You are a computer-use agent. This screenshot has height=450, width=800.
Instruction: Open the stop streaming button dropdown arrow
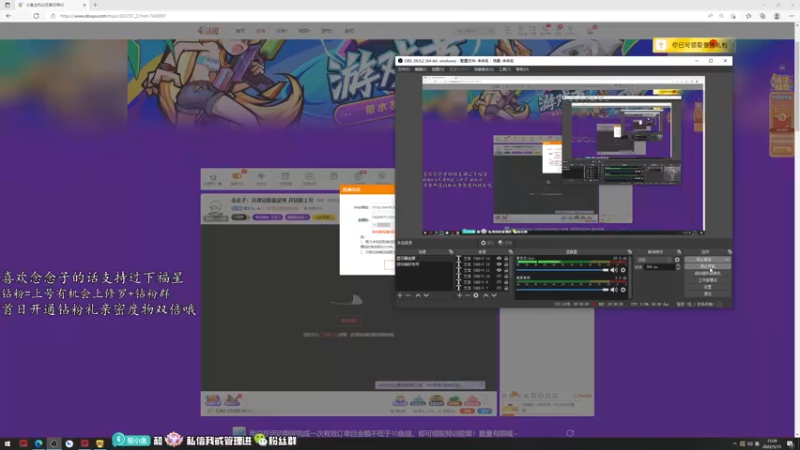pyautogui.click(x=727, y=259)
